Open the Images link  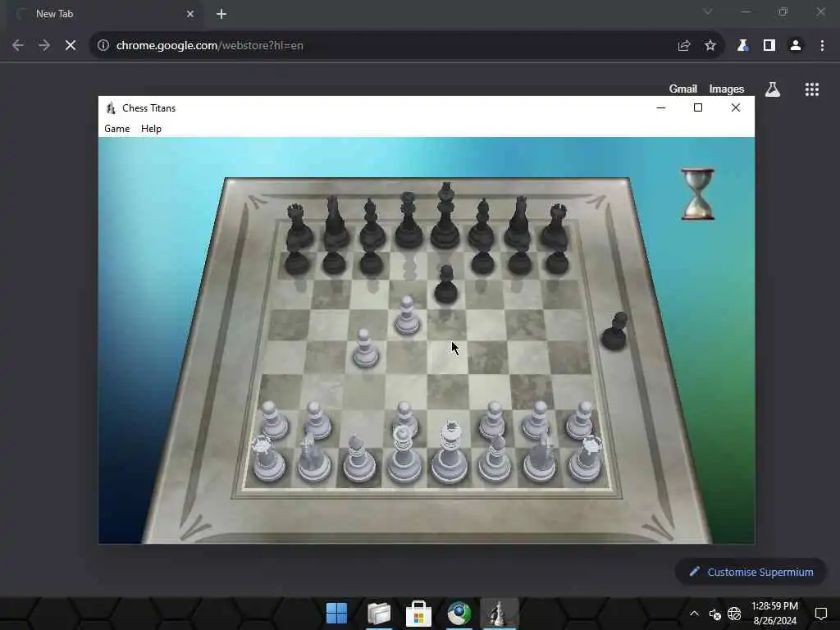[727, 89]
